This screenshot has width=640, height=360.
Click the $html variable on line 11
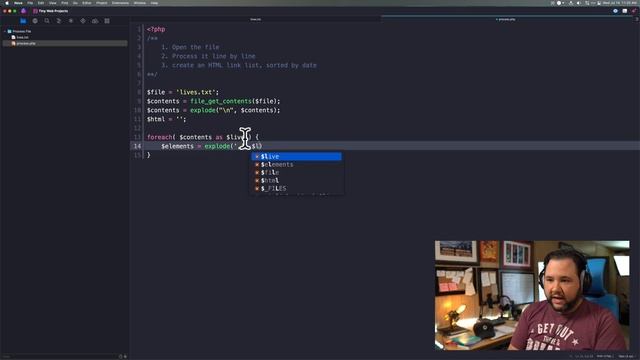click(156, 119)
